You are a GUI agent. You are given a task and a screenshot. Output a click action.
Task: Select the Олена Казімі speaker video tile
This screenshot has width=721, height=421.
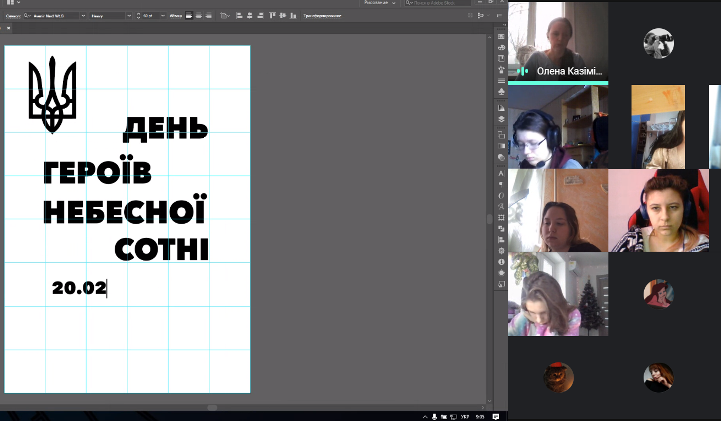coord(557,41)
